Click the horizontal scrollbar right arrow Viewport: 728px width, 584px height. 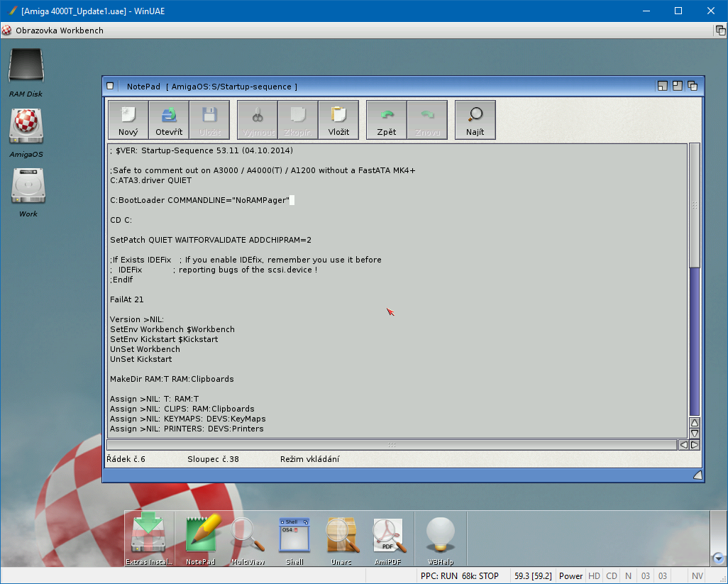695,445
